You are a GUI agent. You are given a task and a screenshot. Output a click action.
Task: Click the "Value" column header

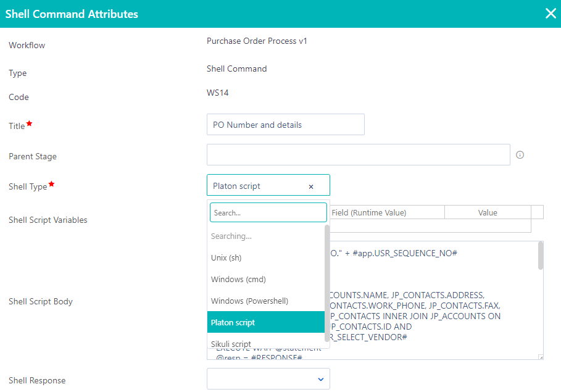488,212
